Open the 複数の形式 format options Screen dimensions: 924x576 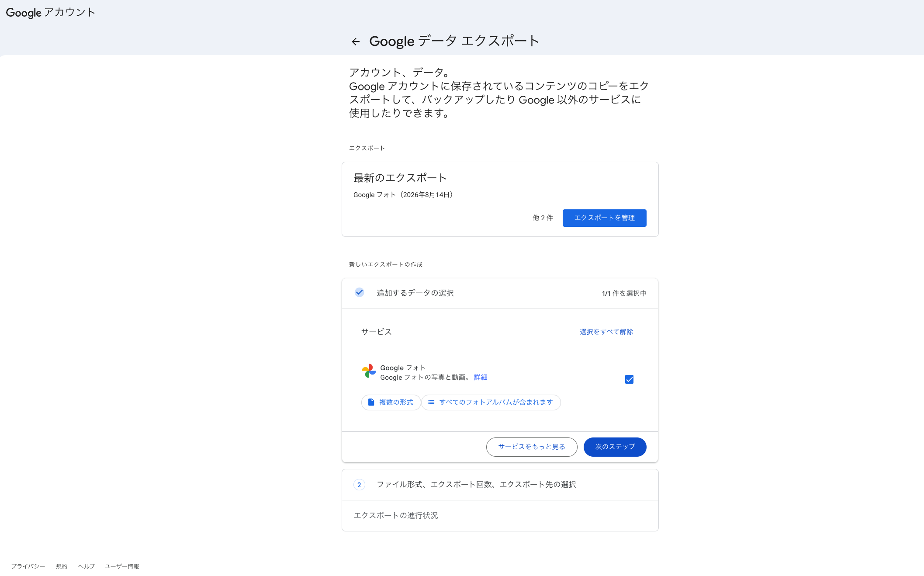(x=391, y=403)
